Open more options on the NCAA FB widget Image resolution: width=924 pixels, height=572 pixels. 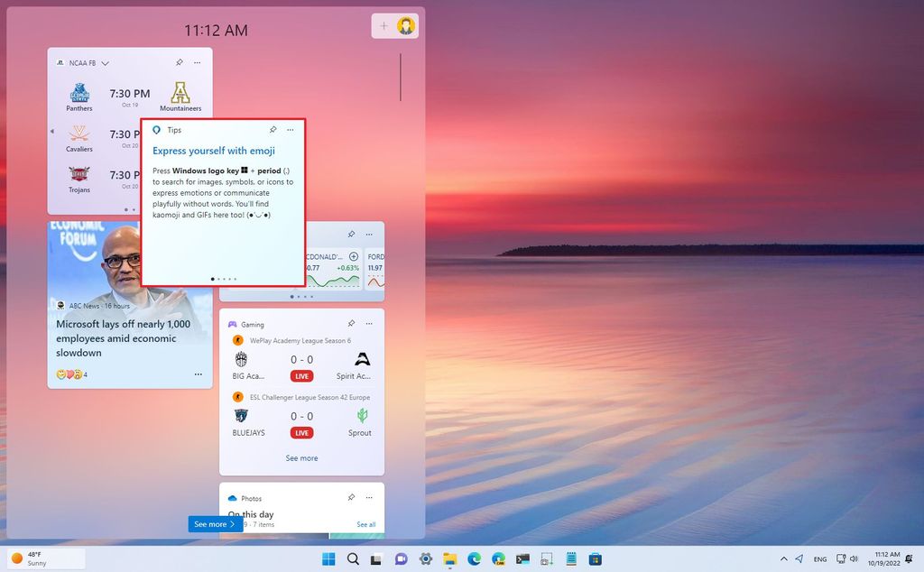click(x=198, y=63)
